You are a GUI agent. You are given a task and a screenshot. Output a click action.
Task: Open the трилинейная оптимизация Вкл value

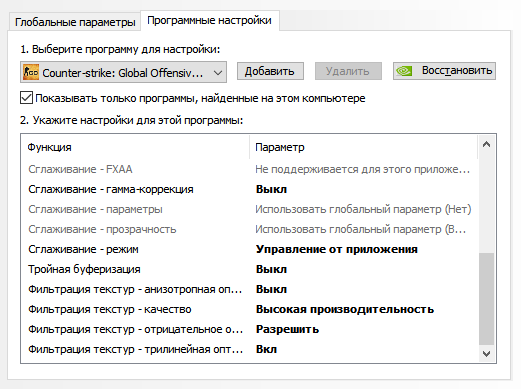266,349
